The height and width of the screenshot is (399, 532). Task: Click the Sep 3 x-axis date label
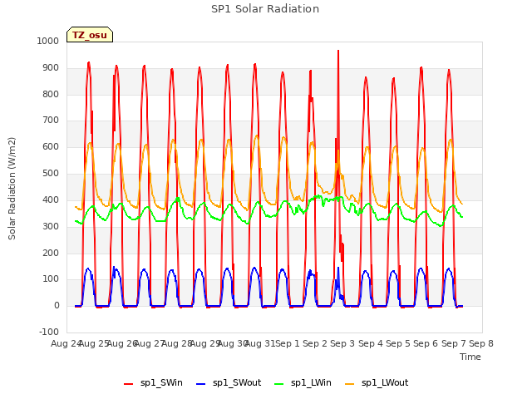(342, 343)
